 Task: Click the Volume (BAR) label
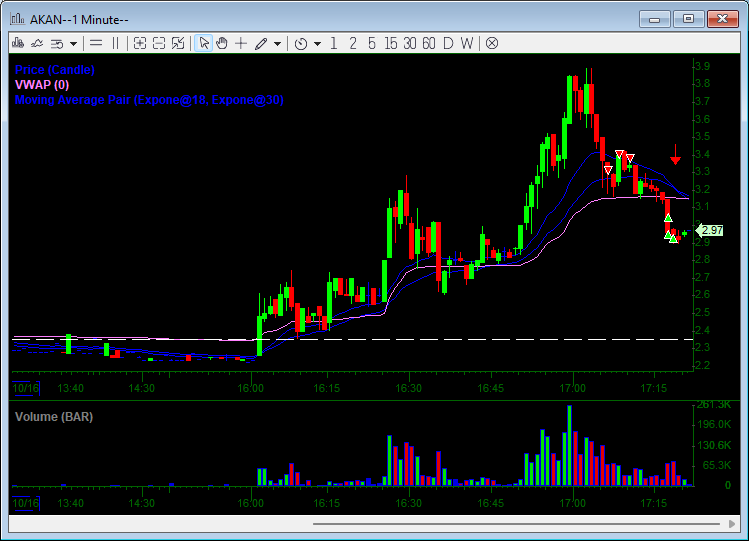point(54,417)
